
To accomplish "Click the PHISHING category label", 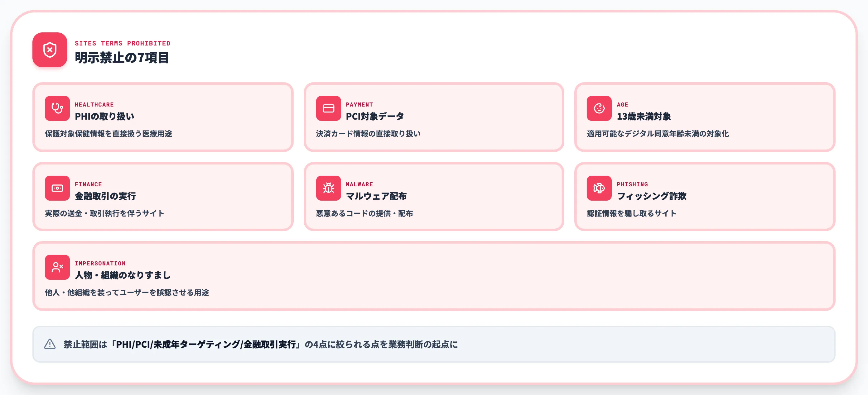I will click(x=632, y=184).
